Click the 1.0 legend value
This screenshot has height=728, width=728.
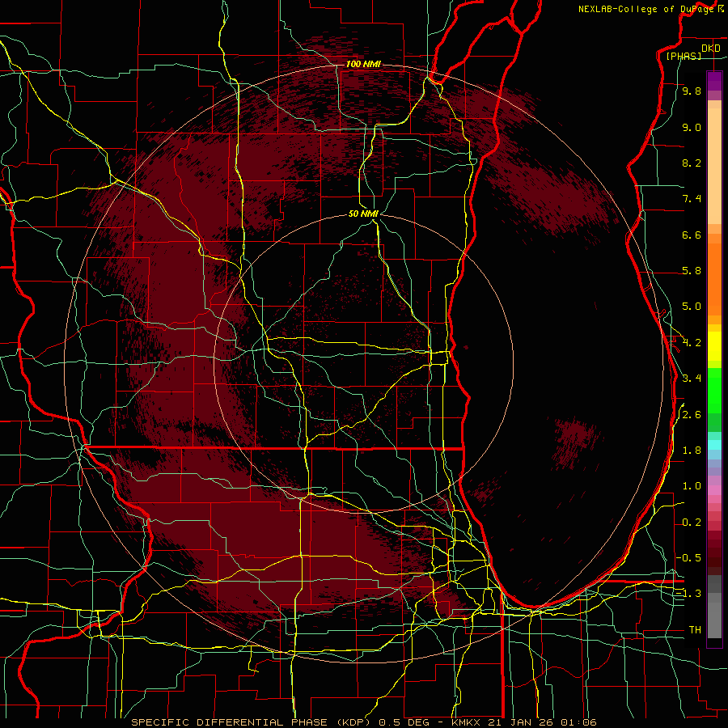click(x=692, y=487)
